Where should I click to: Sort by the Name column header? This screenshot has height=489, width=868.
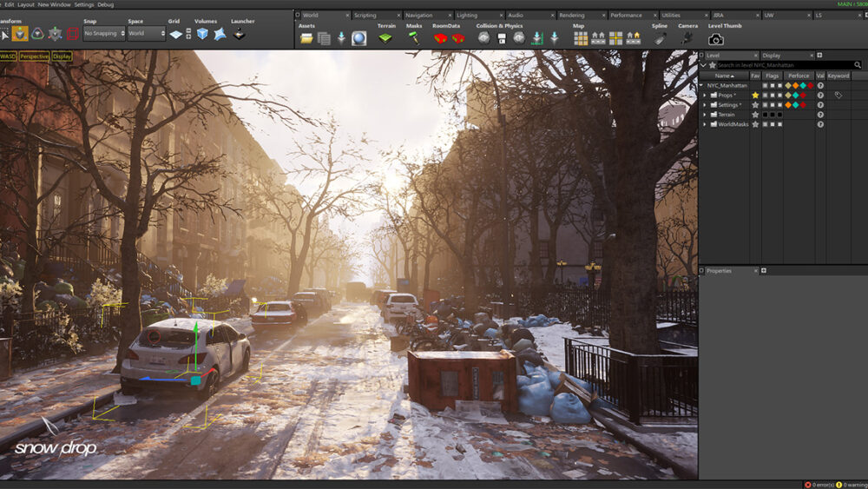724,76
